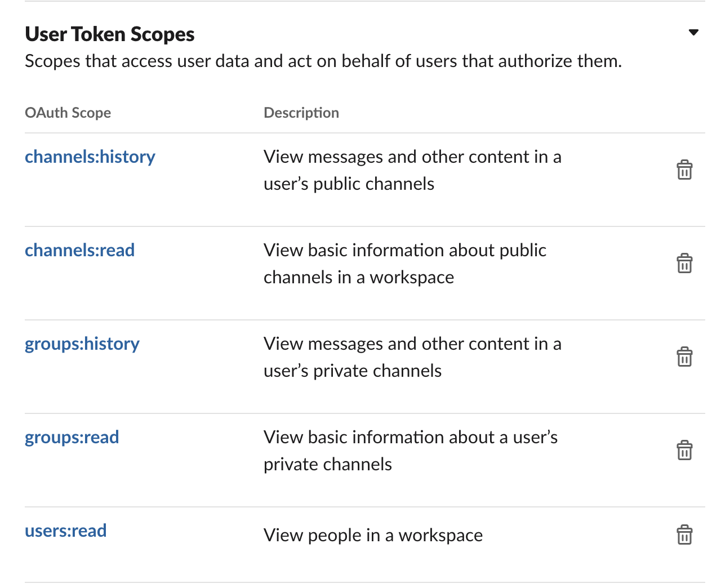721x588 pixels.
Task: Open the channels:history scope link
Action: [90, 157]
